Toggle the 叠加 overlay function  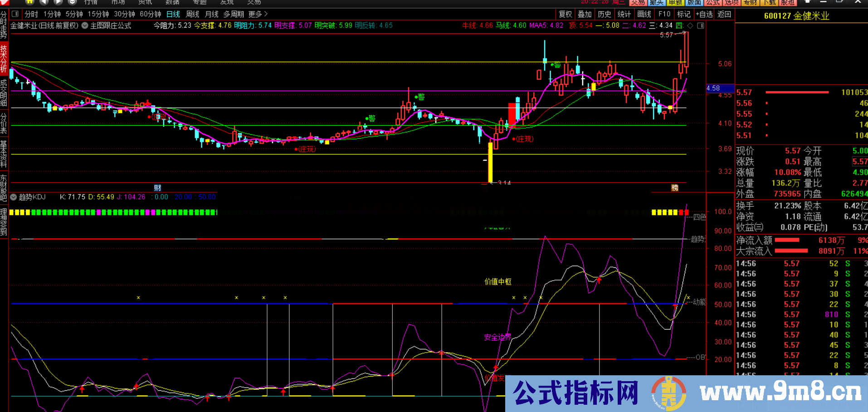click(585, 14)
